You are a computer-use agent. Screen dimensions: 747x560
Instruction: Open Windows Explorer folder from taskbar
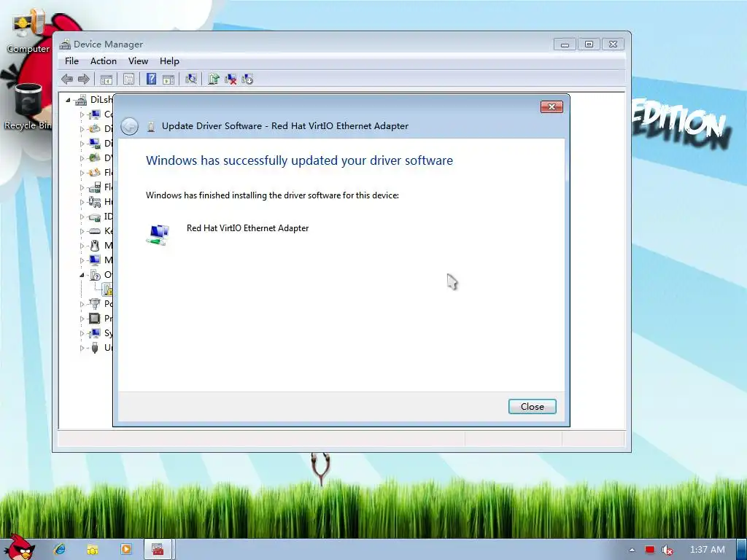click(93, 549)
